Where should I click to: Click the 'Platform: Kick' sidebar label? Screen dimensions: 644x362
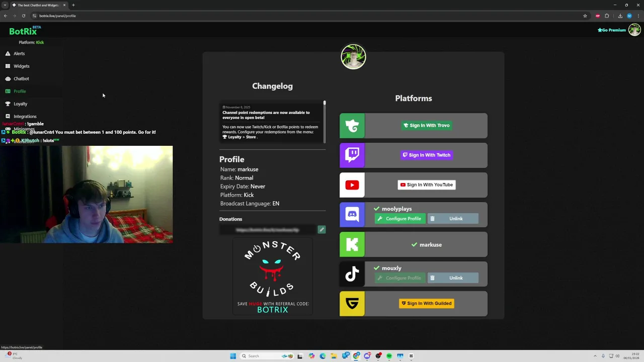[x=31, y=42]
